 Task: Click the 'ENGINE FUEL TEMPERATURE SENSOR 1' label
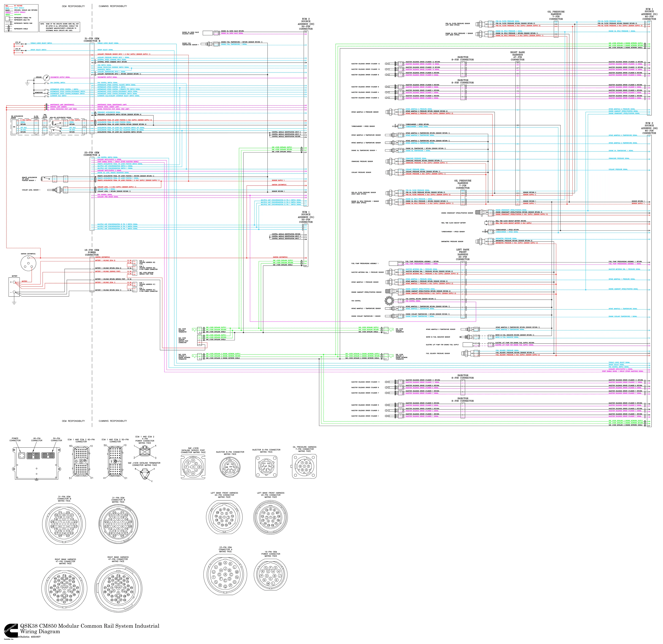point(190,44)
